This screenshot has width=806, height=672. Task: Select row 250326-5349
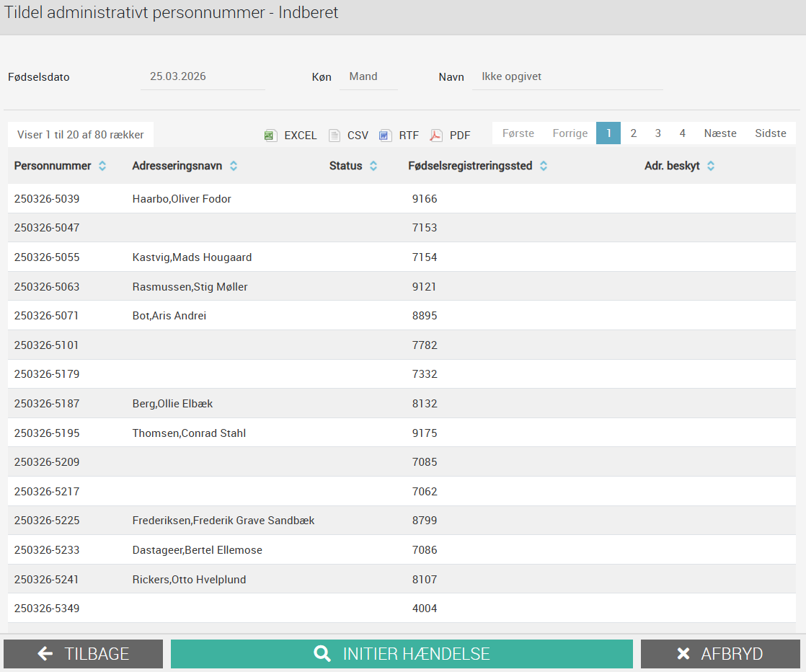point(402,609)
